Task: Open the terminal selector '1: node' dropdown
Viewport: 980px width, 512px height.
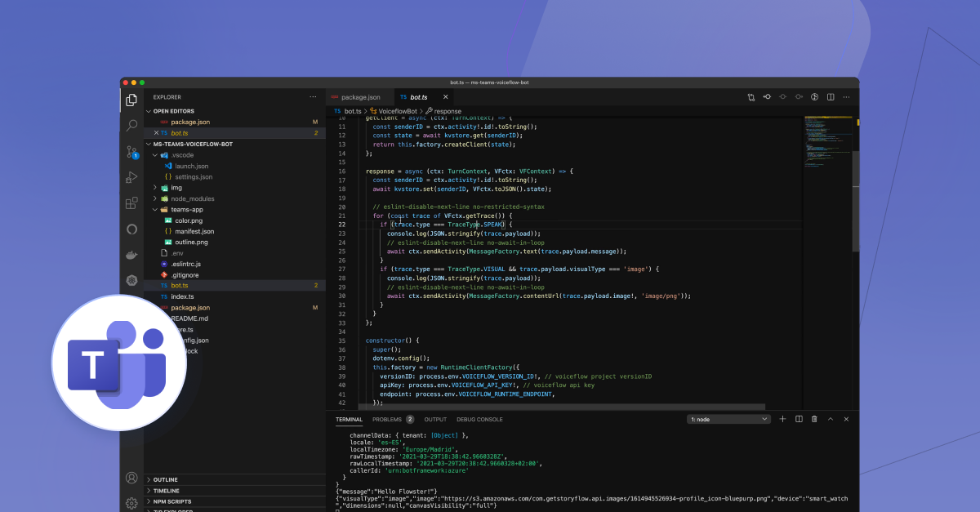Action: (728, 419)
